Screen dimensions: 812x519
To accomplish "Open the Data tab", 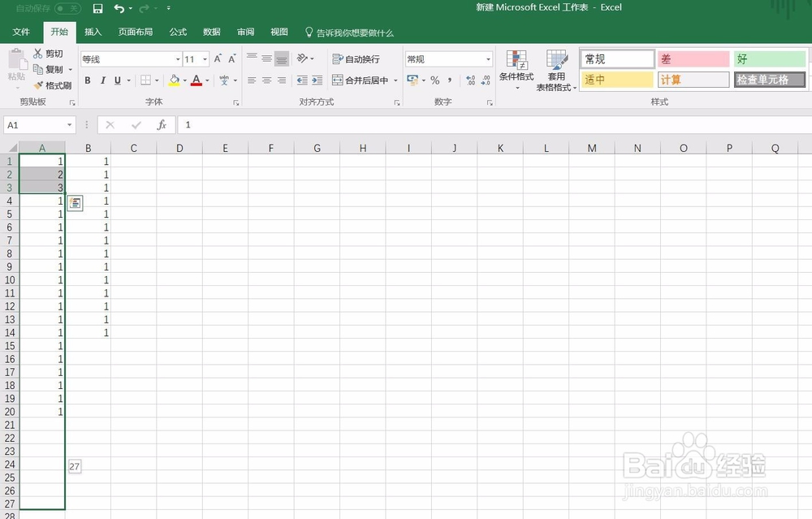I will point(211,32).
